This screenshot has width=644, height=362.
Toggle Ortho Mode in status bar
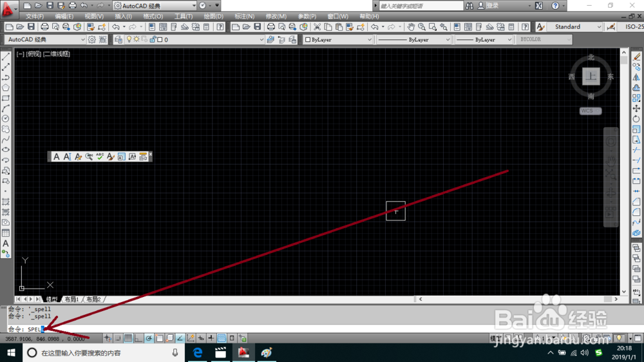(x=138, y=338)
